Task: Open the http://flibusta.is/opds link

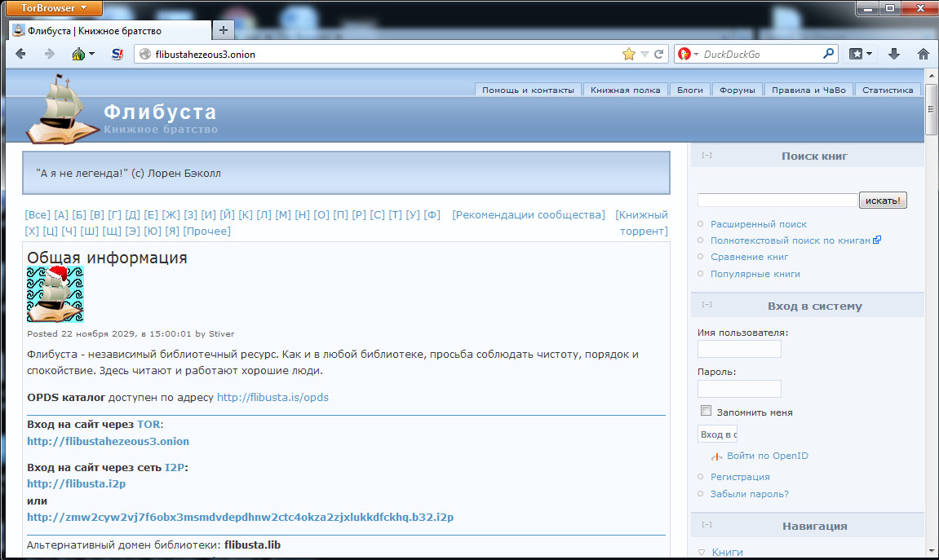Action: 272,397
